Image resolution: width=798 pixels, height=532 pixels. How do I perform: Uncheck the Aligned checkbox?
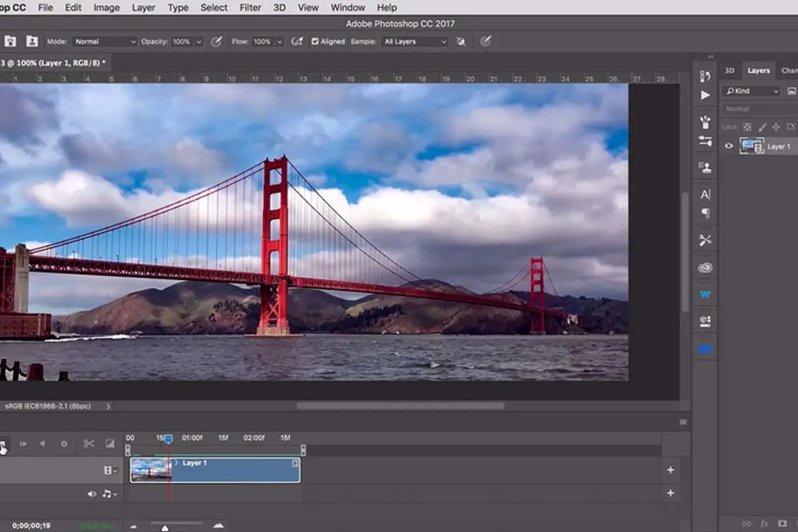click(x=315, y=41)
